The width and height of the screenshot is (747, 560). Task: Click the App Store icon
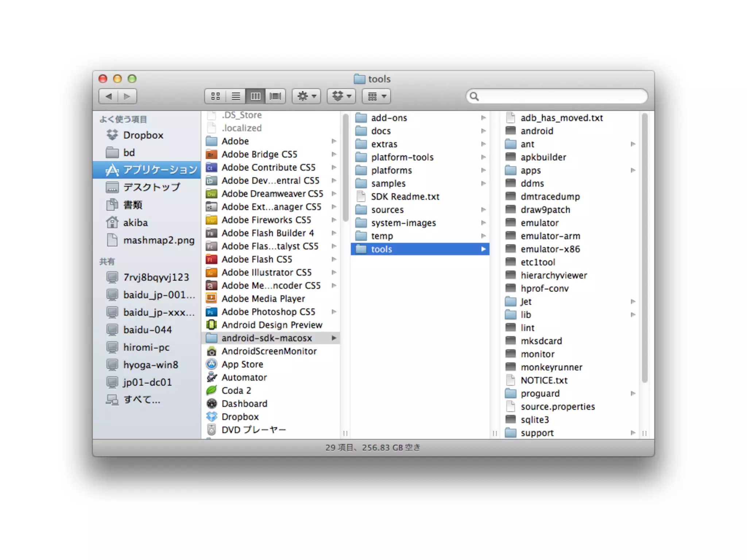point(212,364)
